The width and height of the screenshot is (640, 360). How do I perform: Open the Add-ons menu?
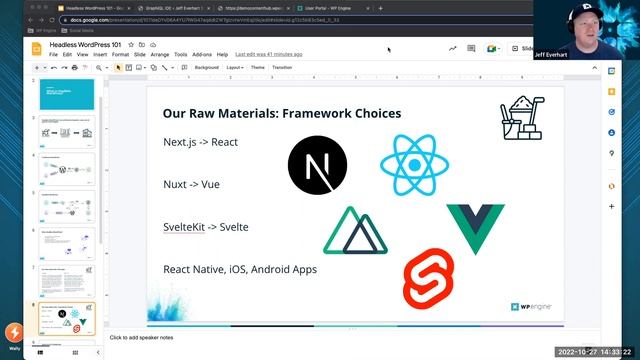(202, 54)
